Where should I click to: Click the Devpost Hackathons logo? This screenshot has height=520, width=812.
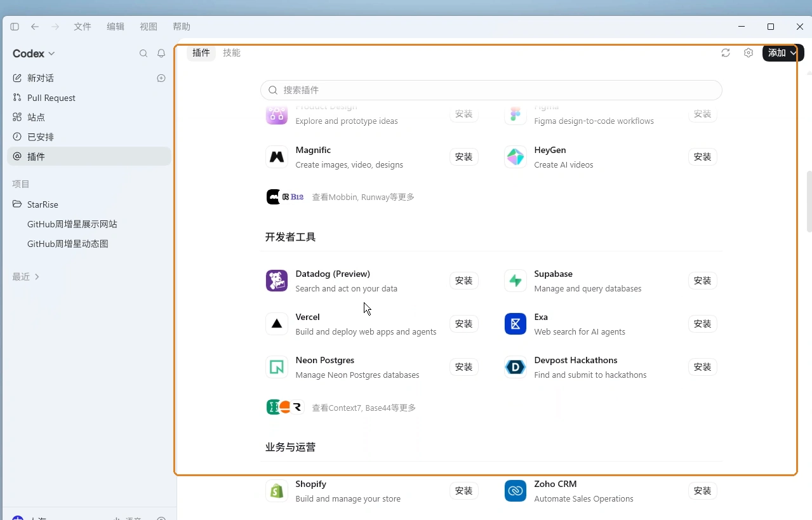click(516, 367)
